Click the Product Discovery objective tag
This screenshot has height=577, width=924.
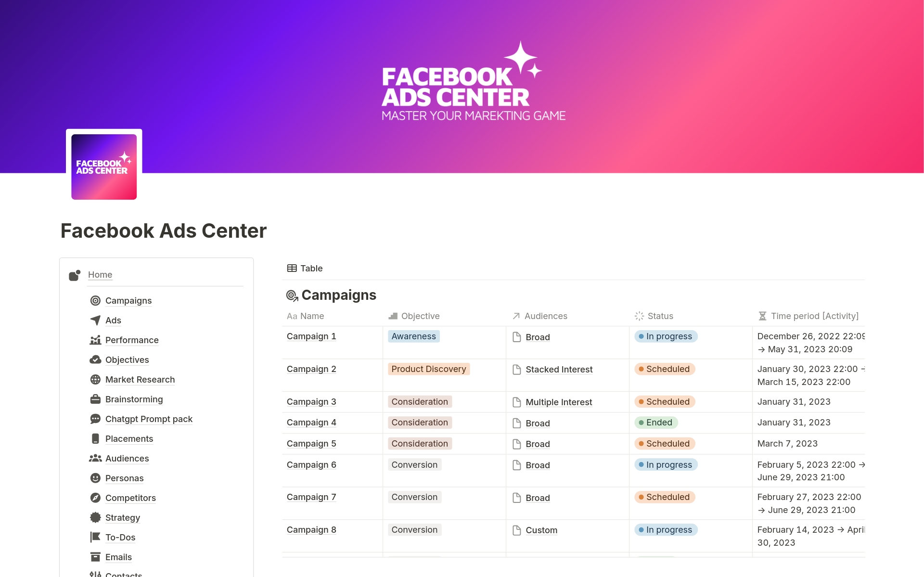428,369
